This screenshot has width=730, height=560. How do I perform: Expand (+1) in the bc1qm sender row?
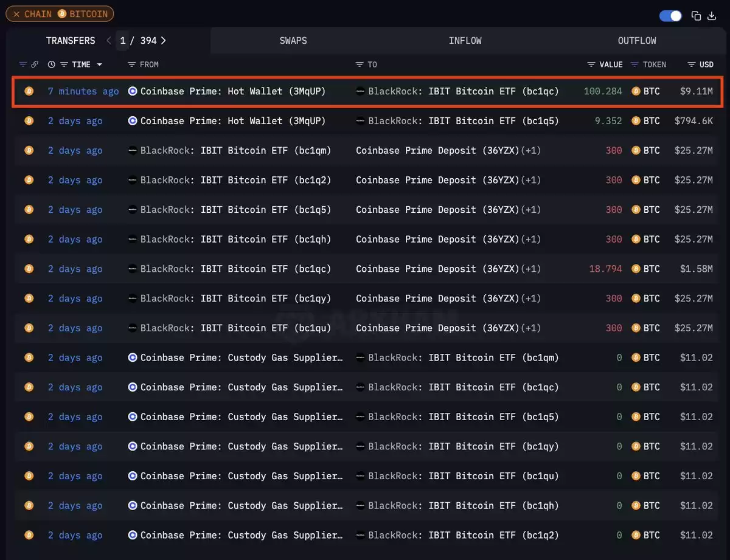click(x=530, y=151)
